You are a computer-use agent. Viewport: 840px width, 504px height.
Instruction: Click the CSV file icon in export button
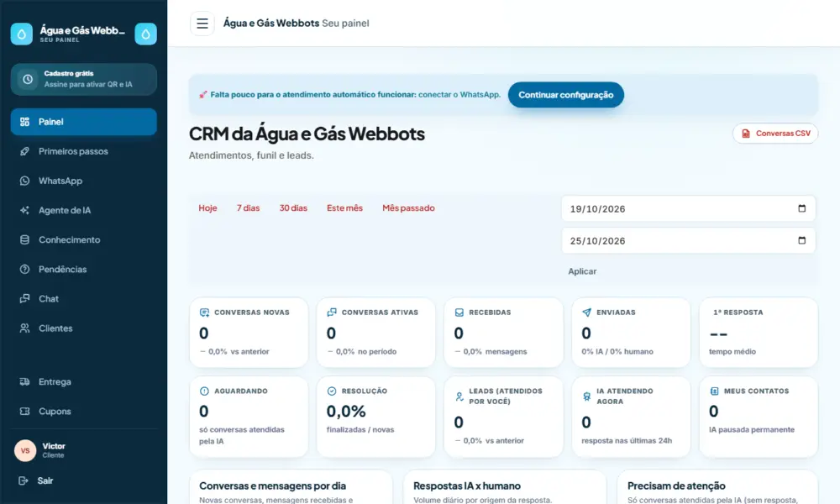click(746, 134)
